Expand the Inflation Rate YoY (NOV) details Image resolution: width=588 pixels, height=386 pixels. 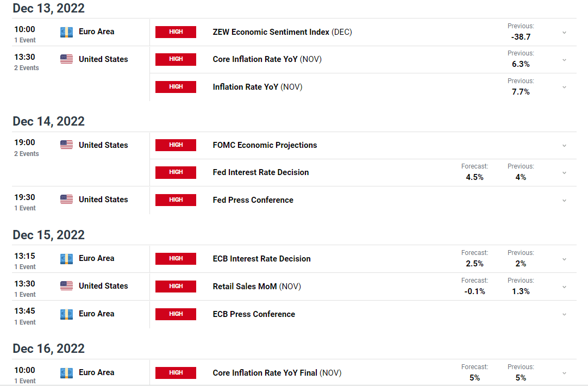coord(564,88)
